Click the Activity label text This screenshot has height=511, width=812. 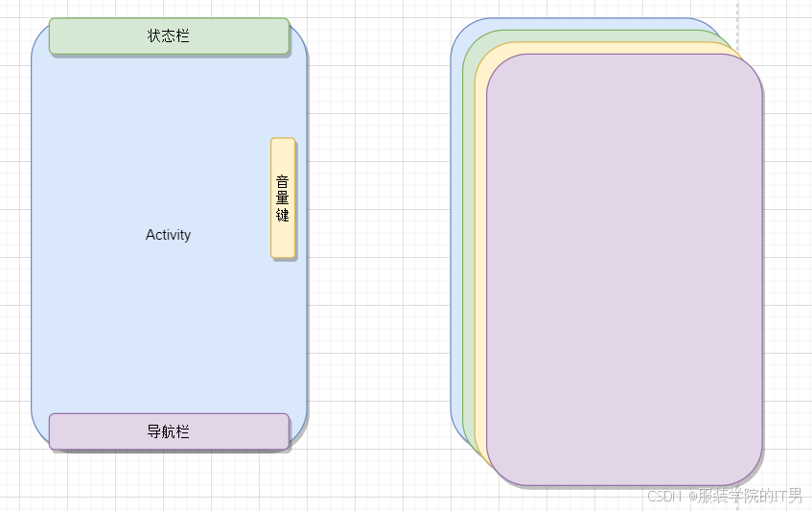click(x=169, y=235)
